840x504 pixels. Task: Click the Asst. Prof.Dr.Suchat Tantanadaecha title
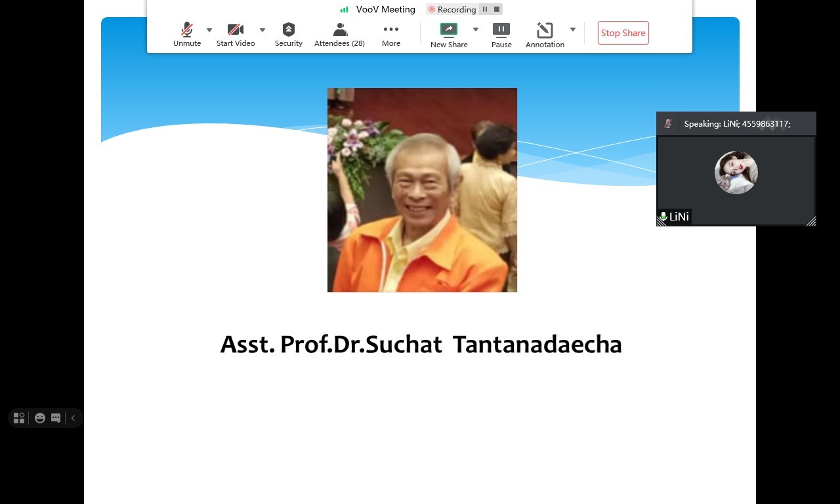coord(421,345)
